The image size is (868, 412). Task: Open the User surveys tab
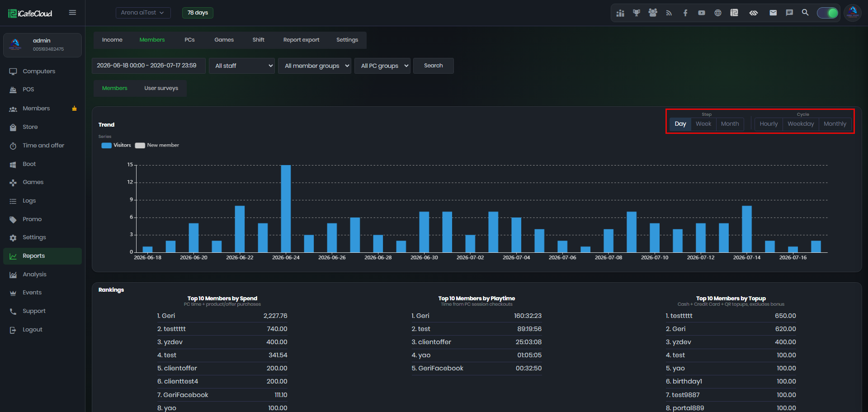pyautogui.click(x=161, y=88)
